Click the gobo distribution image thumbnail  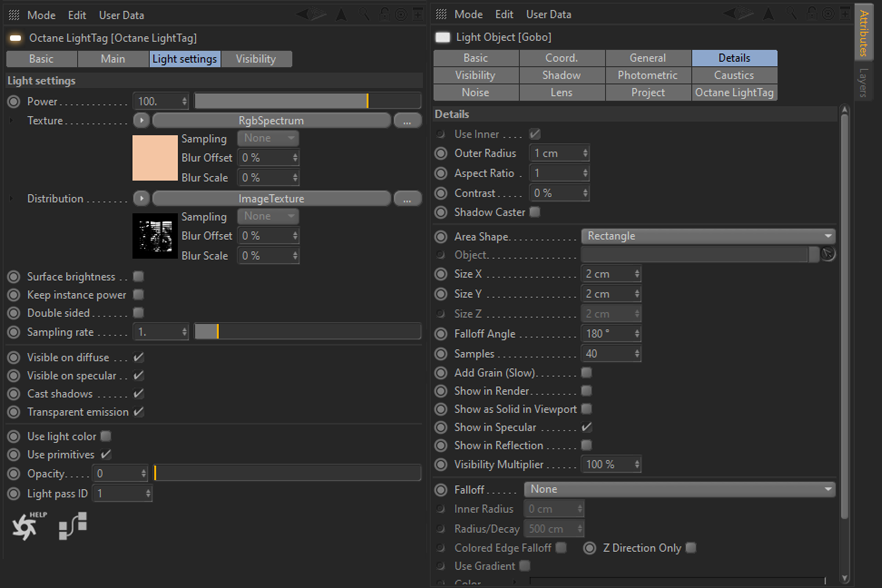coord(155,236)
